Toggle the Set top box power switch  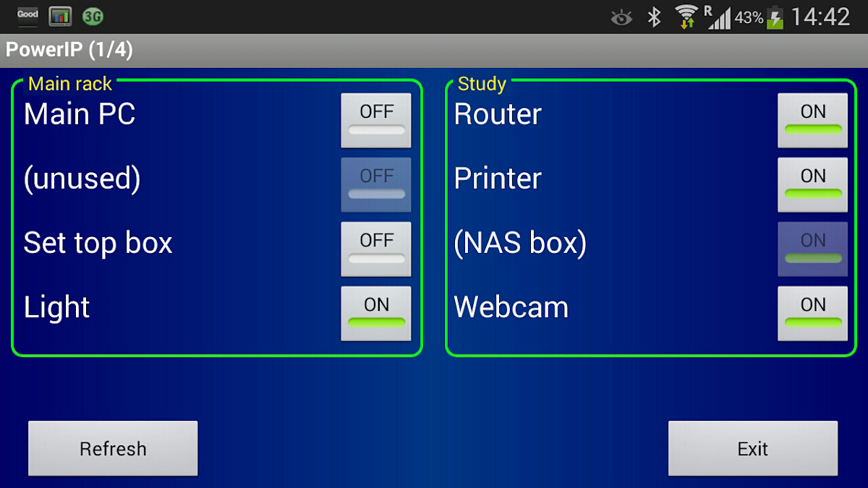[376, 249]
